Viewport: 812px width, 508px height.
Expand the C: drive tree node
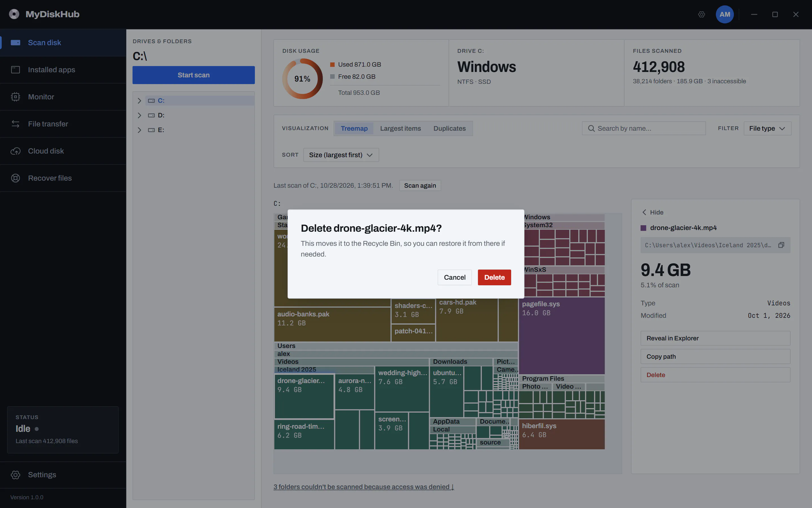click(139, 100)
